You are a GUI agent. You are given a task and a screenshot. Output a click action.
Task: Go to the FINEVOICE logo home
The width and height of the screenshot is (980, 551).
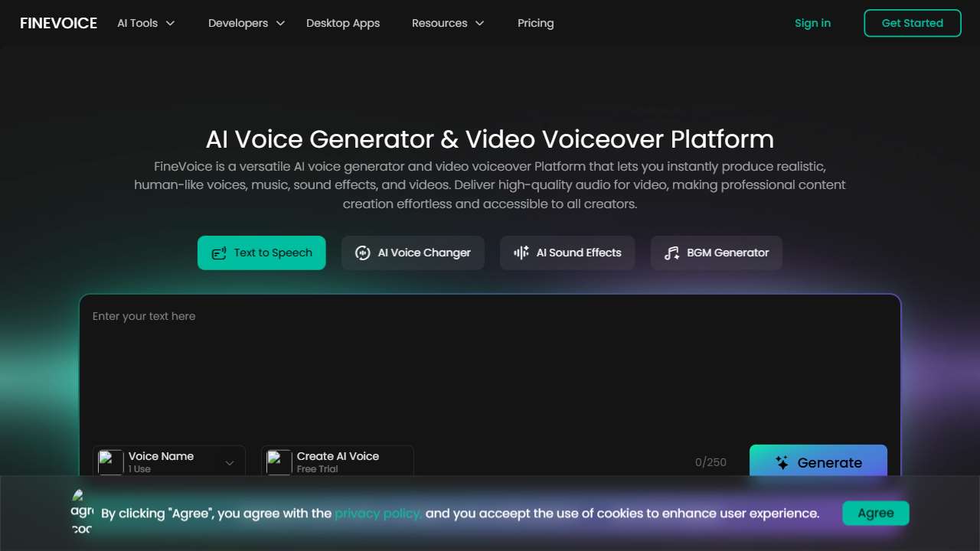tap(58, 23)
